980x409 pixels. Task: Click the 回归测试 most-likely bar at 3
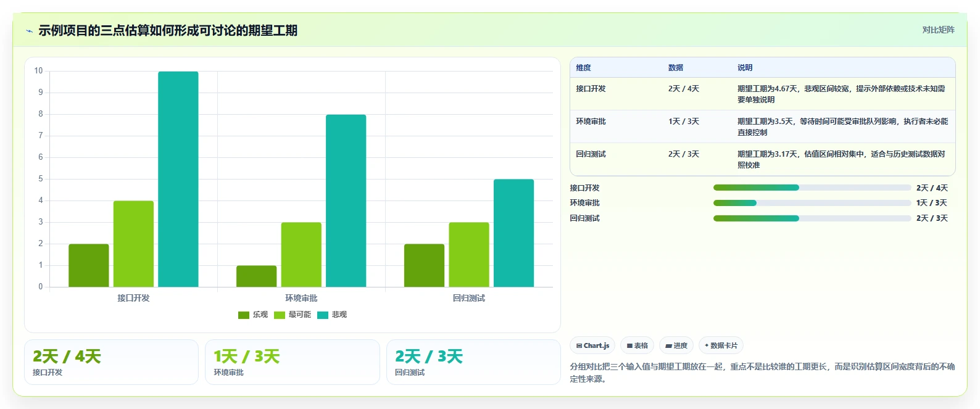click(x=469, y=255)
